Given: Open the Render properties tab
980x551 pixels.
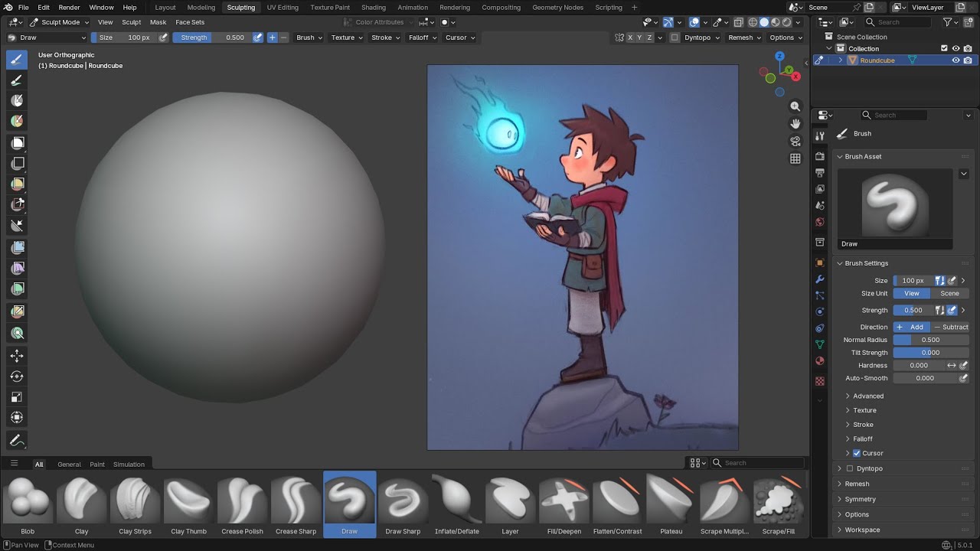Looking at the screenshot, I should pyautogui.click(x=820, y=156).
